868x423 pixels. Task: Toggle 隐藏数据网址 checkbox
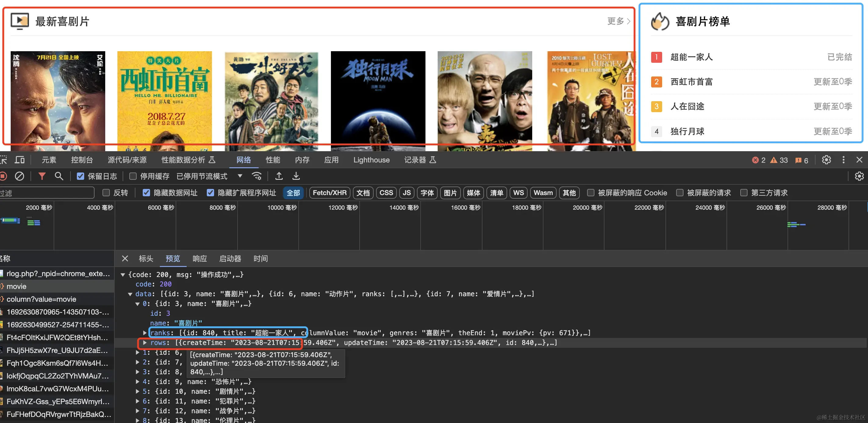(x=146, y=193)
